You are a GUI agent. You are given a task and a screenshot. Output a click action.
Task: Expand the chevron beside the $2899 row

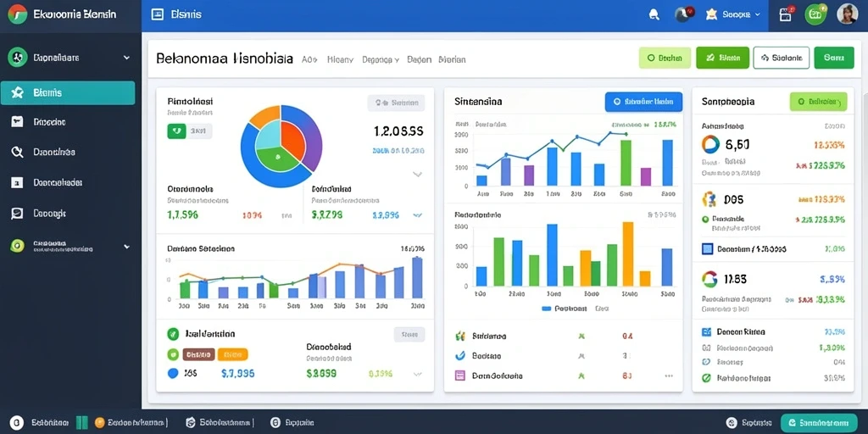(417, 374)
